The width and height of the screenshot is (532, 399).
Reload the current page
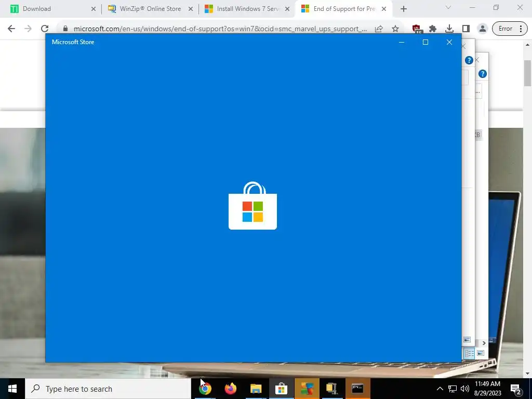click(45, 29)
